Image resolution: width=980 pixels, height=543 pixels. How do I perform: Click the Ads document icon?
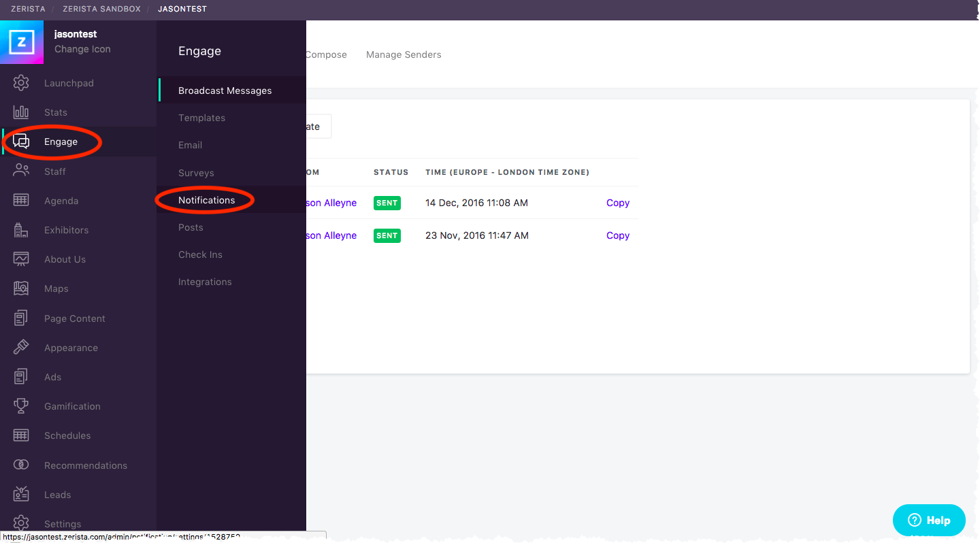[x=21, y=376]
